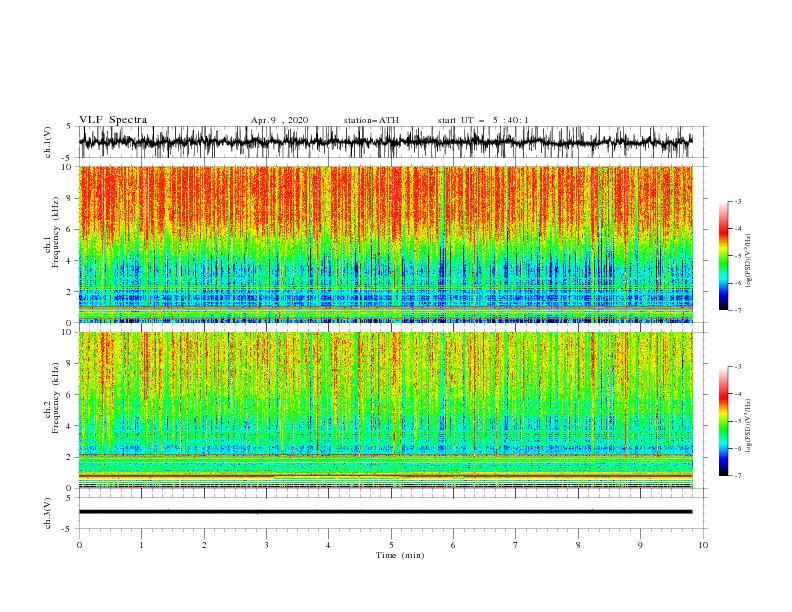The height and width of the screenshot is (612, 792).
Task: Click the lower colorbar "log(PSD)(V²/Hz)" label
Action: pos(748,425)
